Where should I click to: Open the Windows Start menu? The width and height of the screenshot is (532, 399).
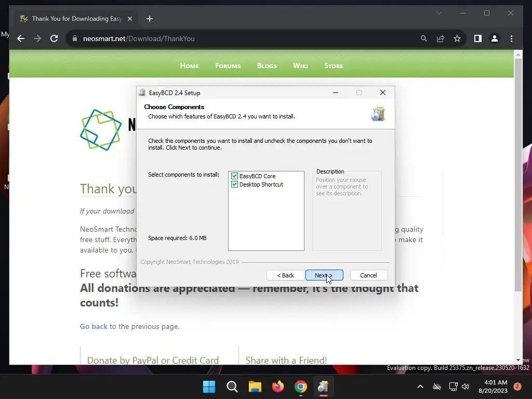tap(209, 387)
